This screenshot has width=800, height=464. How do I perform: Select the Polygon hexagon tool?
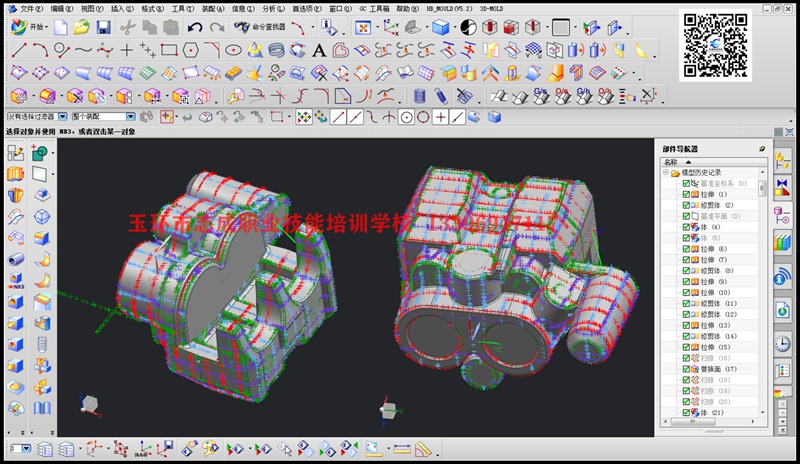[x=190, y=50]
